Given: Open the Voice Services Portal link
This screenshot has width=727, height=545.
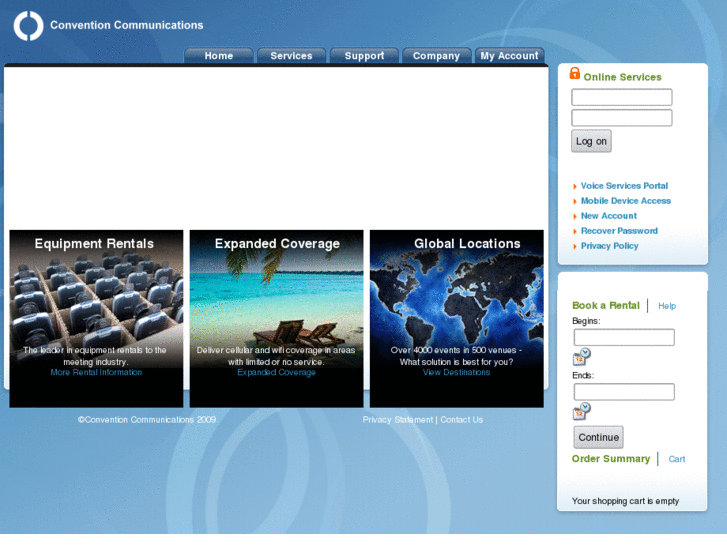Looking at the screenshot, I should click(624, 186).
